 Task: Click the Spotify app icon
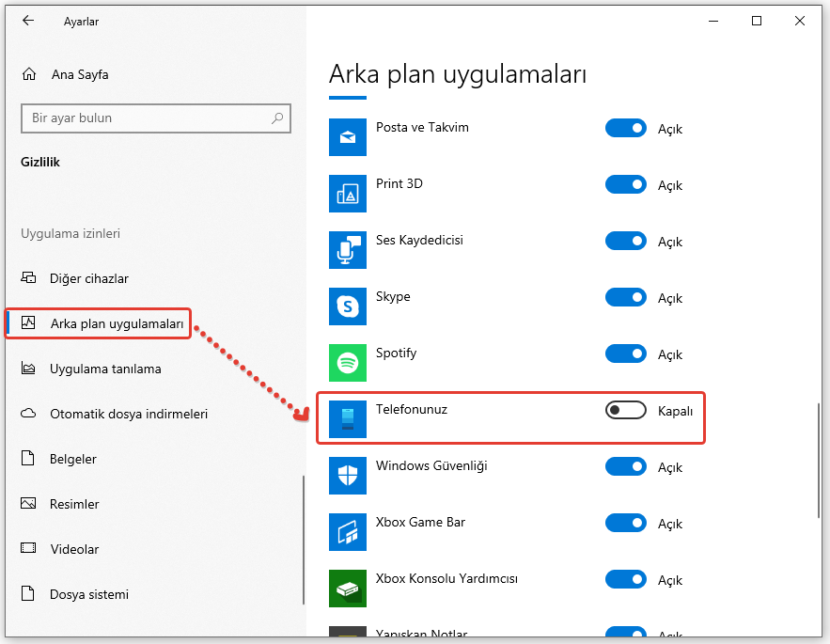pyautogui.click(x=347, y=363)
